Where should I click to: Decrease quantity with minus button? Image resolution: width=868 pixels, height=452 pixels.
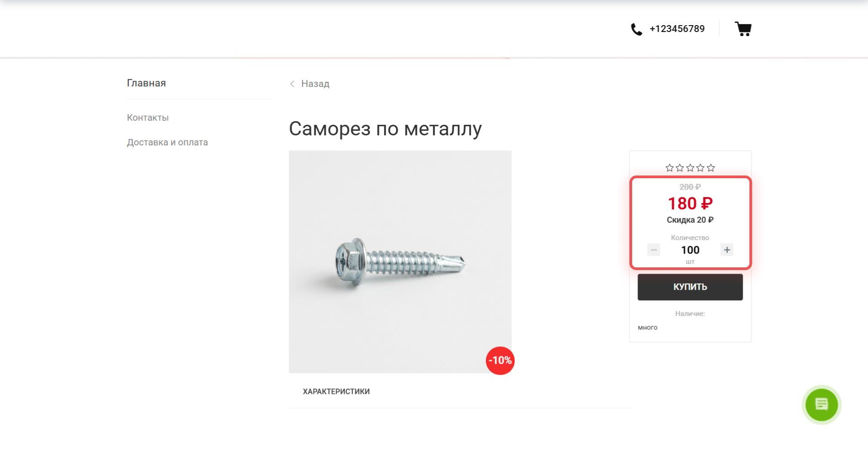pos(654,250)
